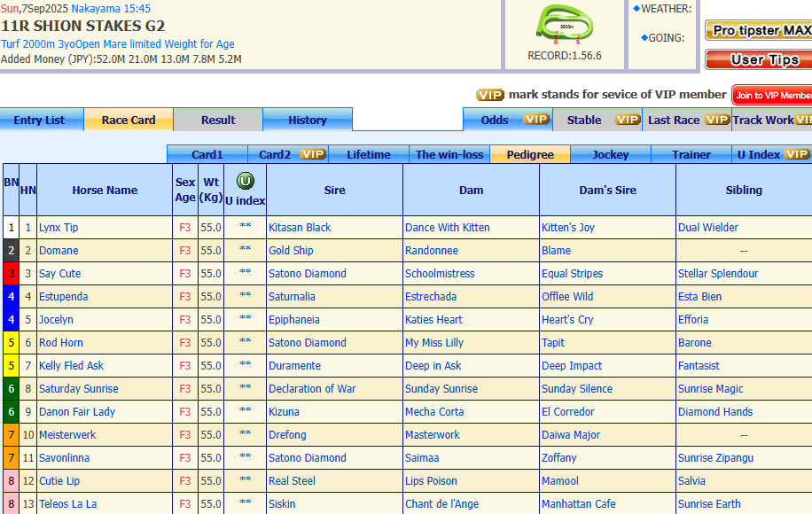Screen dimensions: 812x514
Task: Select the U Index sub-tab
Action: click(772, 154)
